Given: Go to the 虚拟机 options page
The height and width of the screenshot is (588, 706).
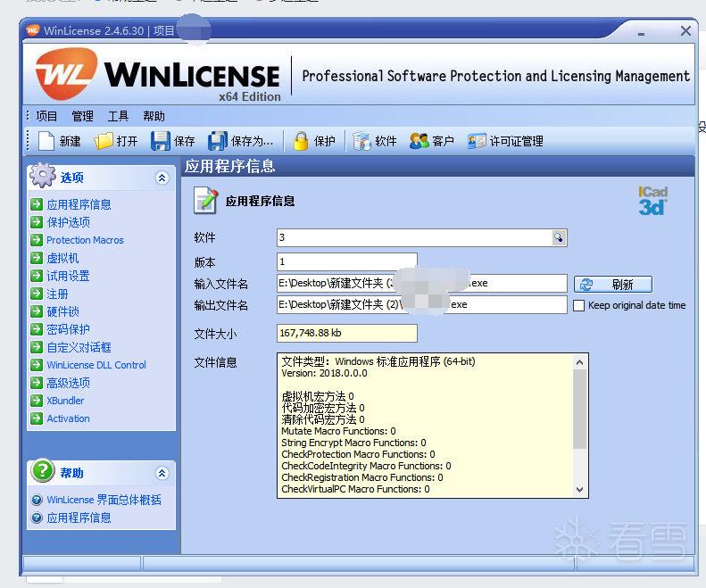Looking at the screenshot, I should click(x=62, y=258).
